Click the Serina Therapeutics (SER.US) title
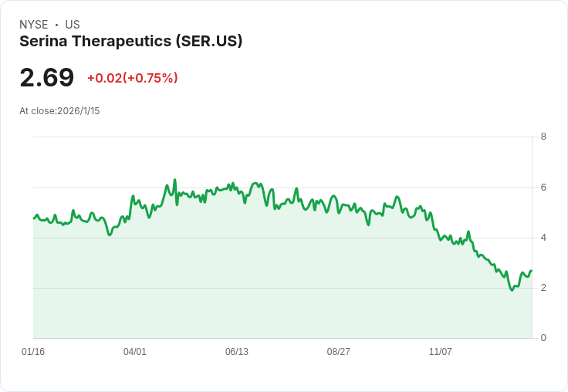The height and width of the screenshot is (392, 568). (x=130, y=42)
